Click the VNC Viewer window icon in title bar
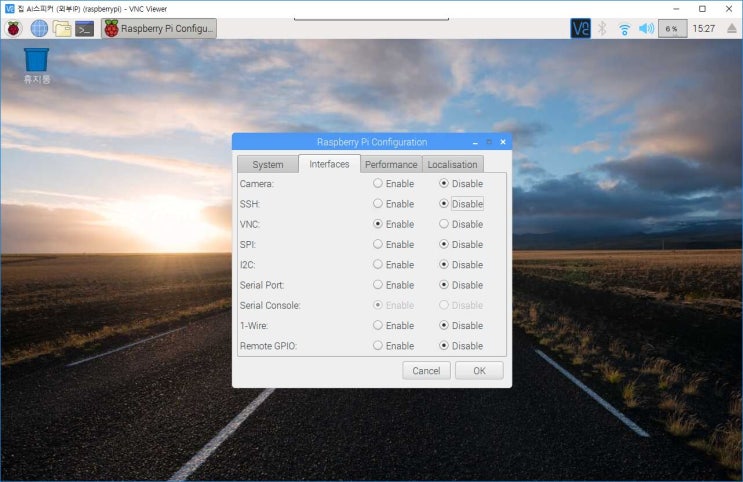The width and height of the screenshot is (743, 482). [x=9, y=9]
